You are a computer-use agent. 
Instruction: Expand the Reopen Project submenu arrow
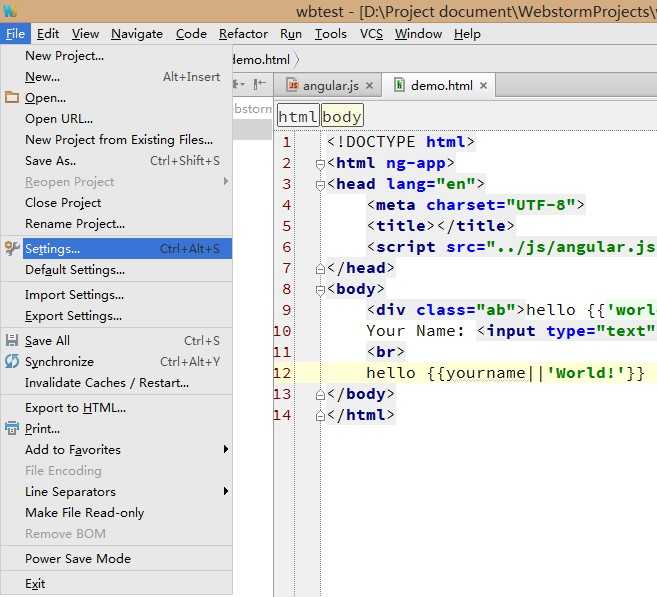click(226, 181)
